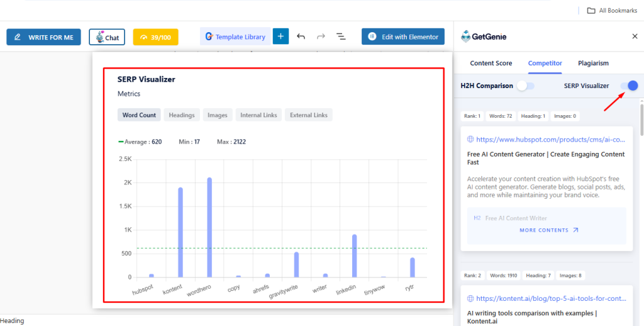Select the Internal Links metric tab
Viewport: 644px width, 326px height.
pyautogui.click(x=258, y=115)
